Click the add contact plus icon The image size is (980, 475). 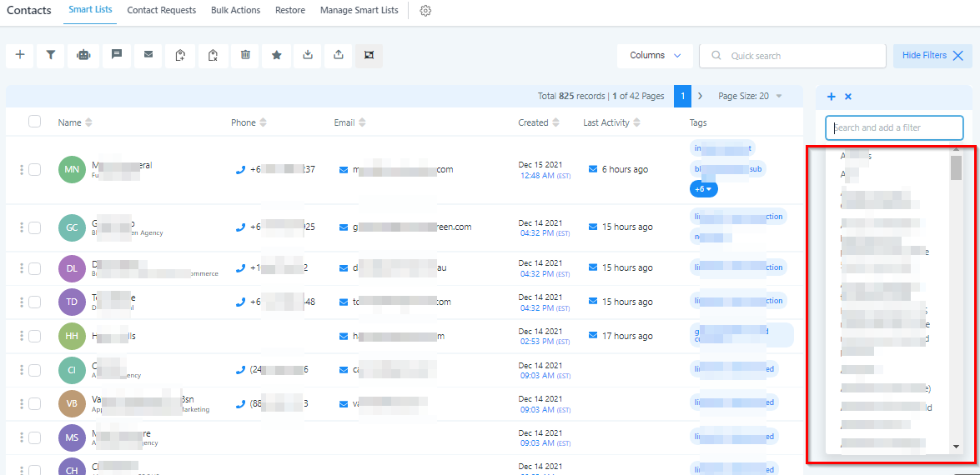[20, 55]
